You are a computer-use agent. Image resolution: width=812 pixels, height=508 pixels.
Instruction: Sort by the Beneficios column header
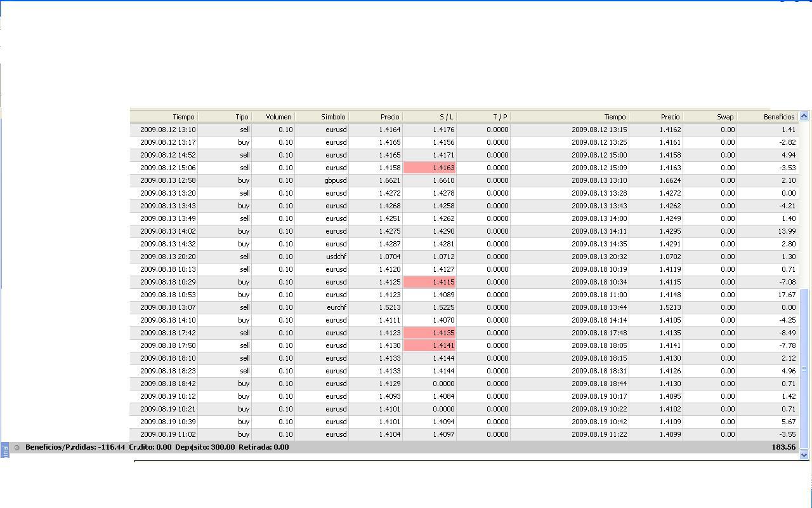point(768,117)
